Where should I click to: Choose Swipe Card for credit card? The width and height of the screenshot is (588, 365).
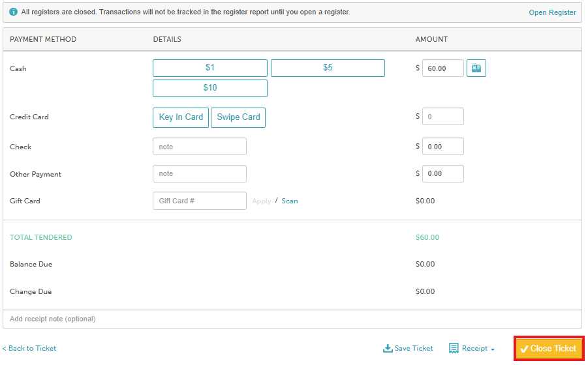pos(238,117)
